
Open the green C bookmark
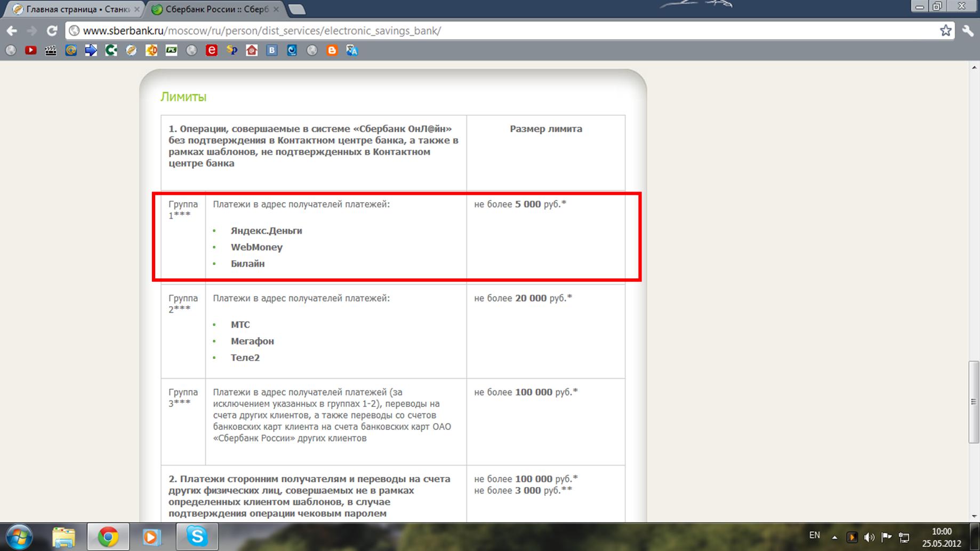click(x=111, y=50)
